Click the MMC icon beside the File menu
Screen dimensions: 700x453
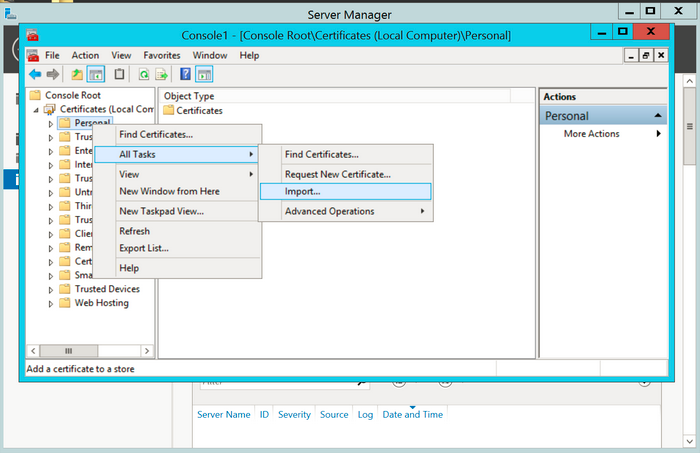[x=33, y=55]
